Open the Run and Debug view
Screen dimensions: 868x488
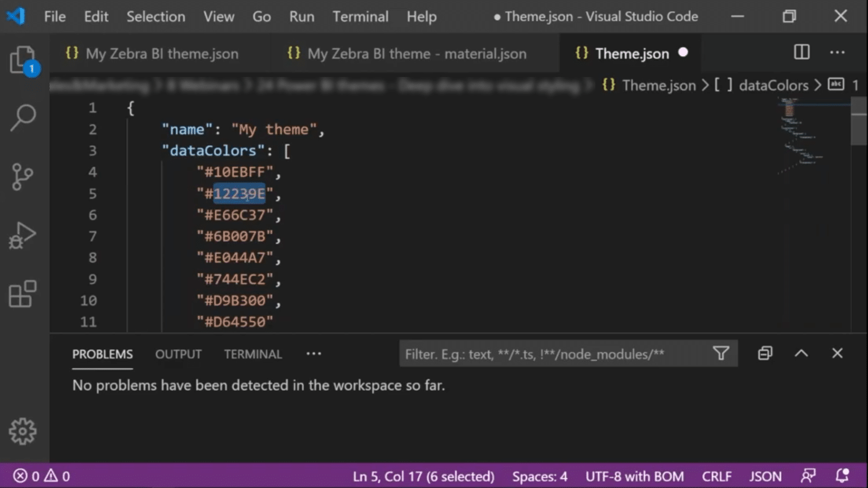(23, 235)
